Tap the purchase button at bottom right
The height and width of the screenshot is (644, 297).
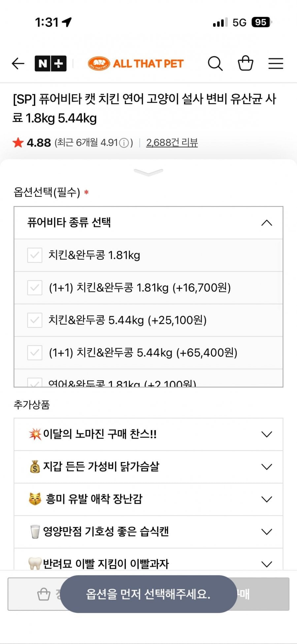[x=261, y=594]
